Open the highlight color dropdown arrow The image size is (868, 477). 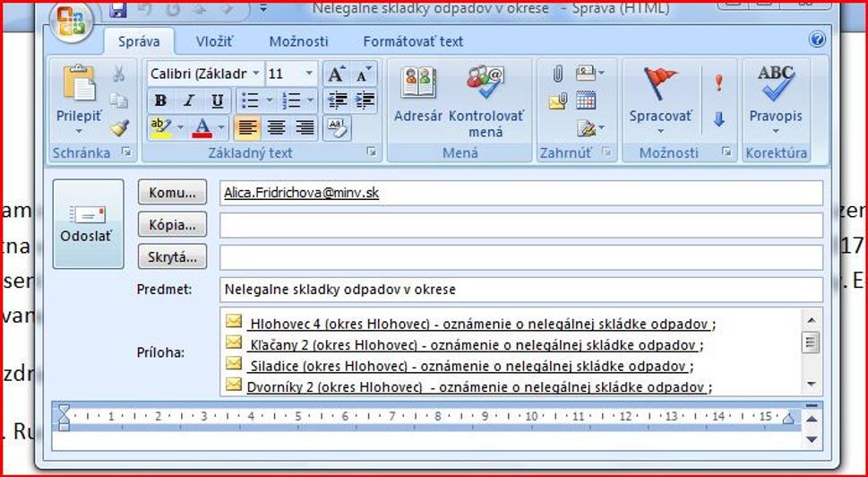[180, 128]
